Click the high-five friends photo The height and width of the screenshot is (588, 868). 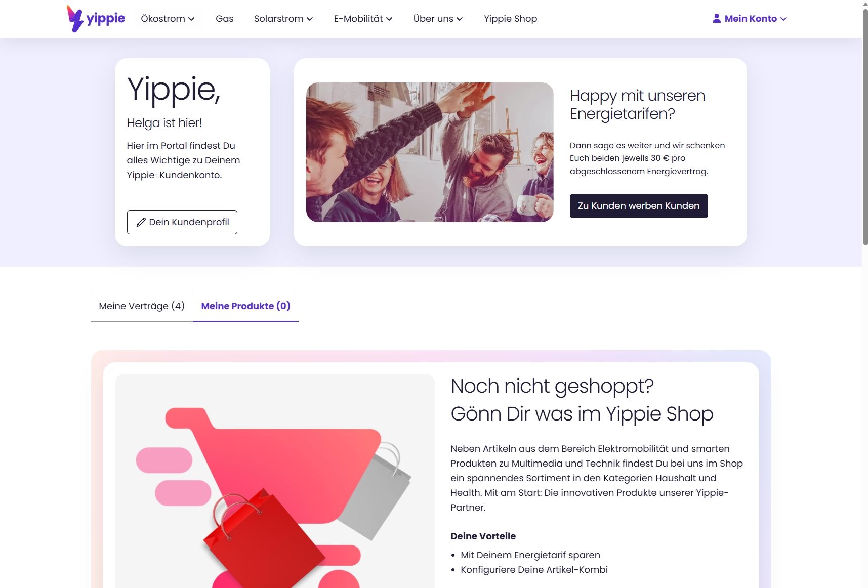click(x=430, y=152)
